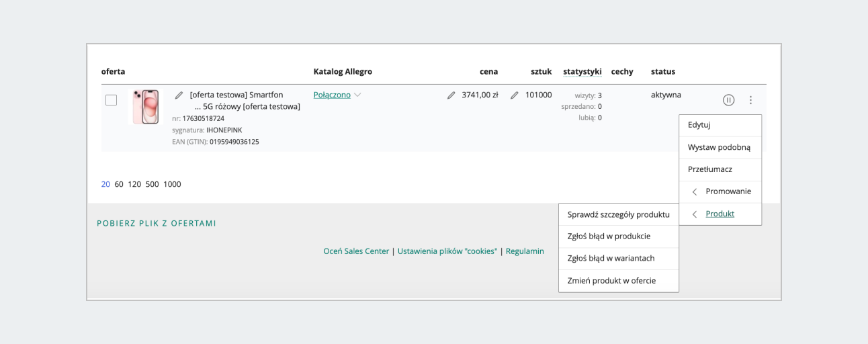Click Zgłoś błąd w produkcie
Screen dimensions: 868x344
pos(609,236)
